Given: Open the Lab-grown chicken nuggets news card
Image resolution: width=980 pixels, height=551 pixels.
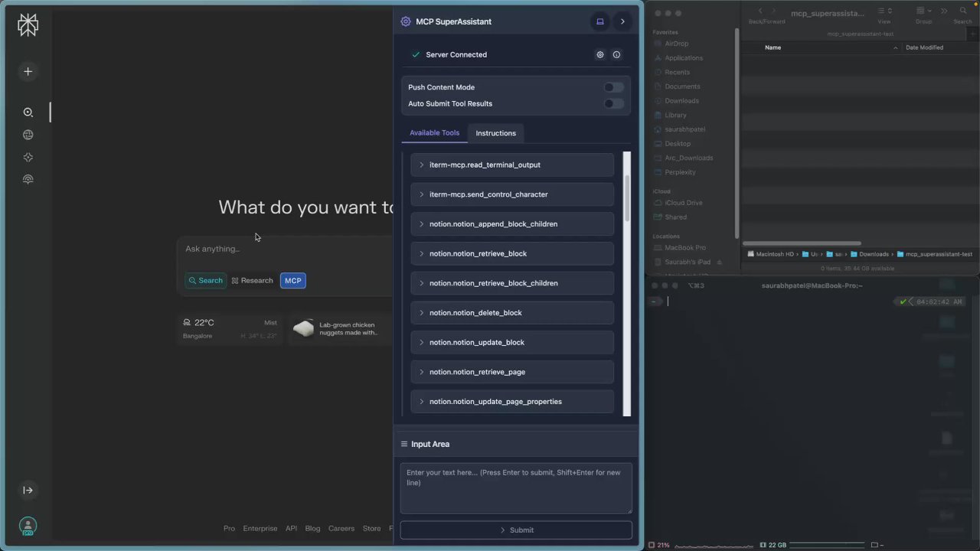Looking at the screenshot, I should [341, 329].
